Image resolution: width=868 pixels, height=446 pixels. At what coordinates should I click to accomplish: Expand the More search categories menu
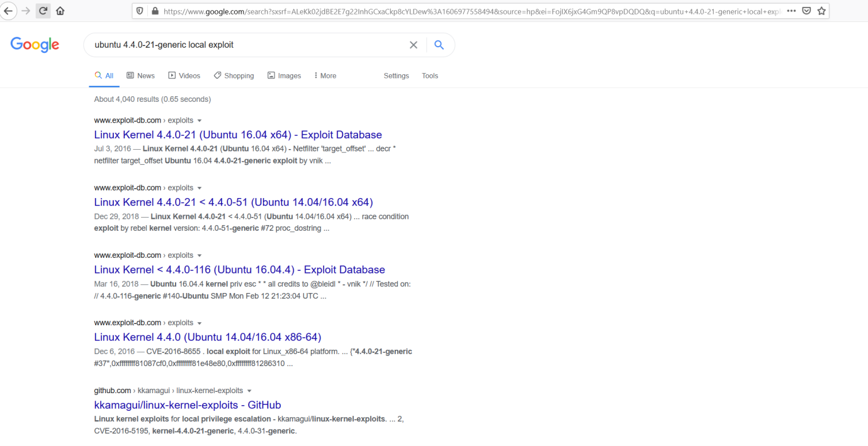click(325, 75)
